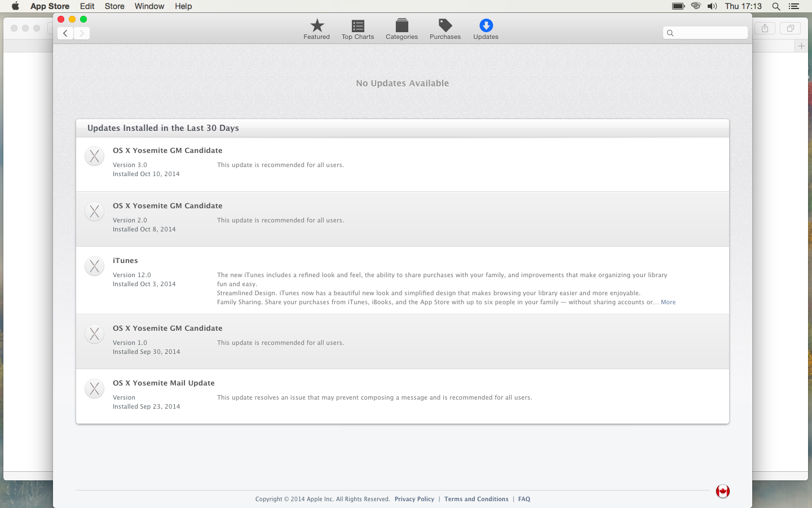
Task: Click the Share button in background window
Action: click(765, 28)
